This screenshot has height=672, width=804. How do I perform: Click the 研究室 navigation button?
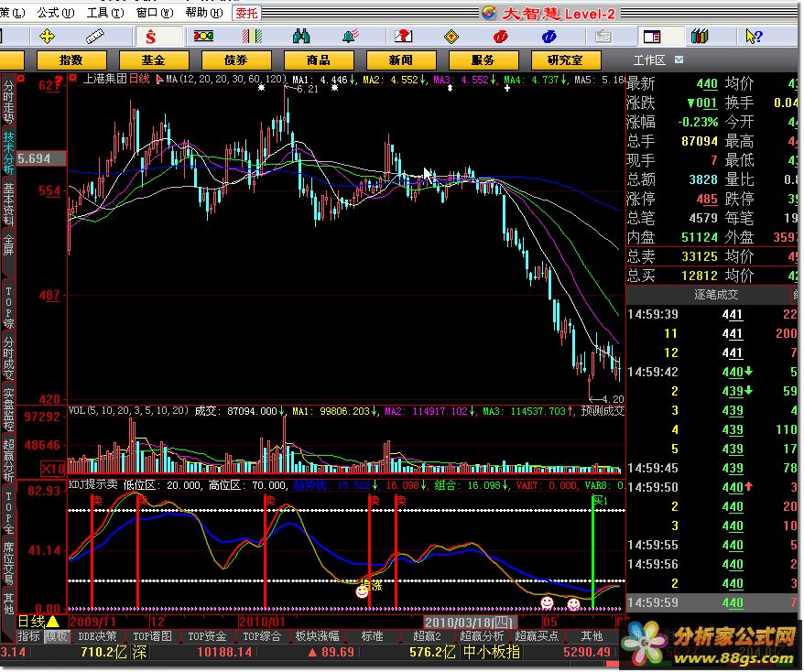(564, 60)
